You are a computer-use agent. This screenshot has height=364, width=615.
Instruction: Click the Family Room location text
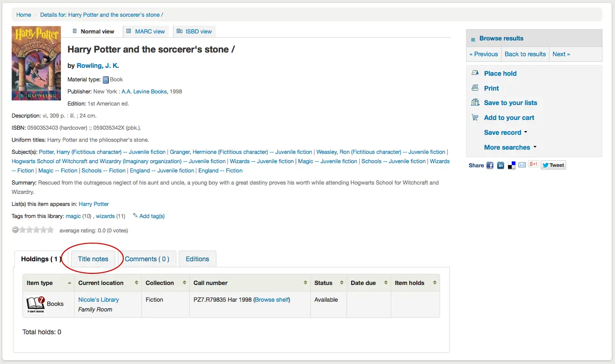[95, 310]
